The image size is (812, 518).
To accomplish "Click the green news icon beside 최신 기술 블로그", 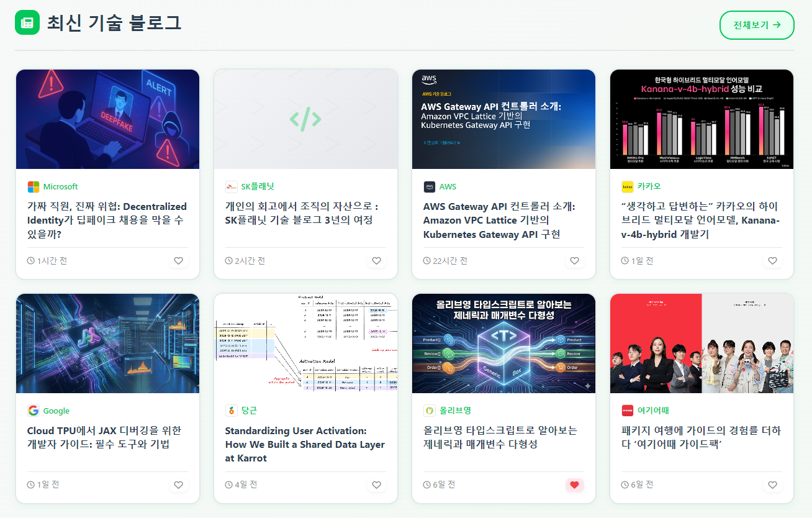I will tap(27, 23).
